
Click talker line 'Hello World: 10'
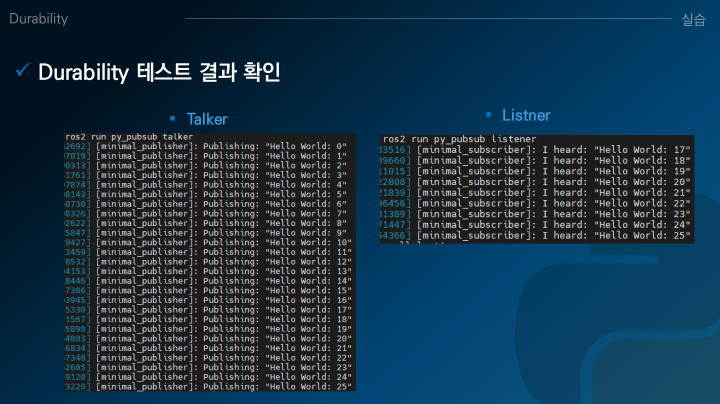[208, 243]
